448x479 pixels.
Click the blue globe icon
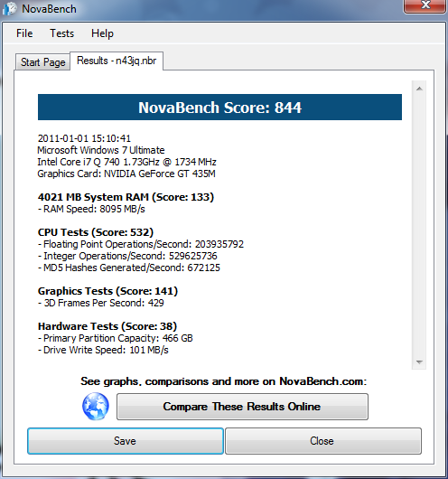pyautogui.click(x=96, y=407)
